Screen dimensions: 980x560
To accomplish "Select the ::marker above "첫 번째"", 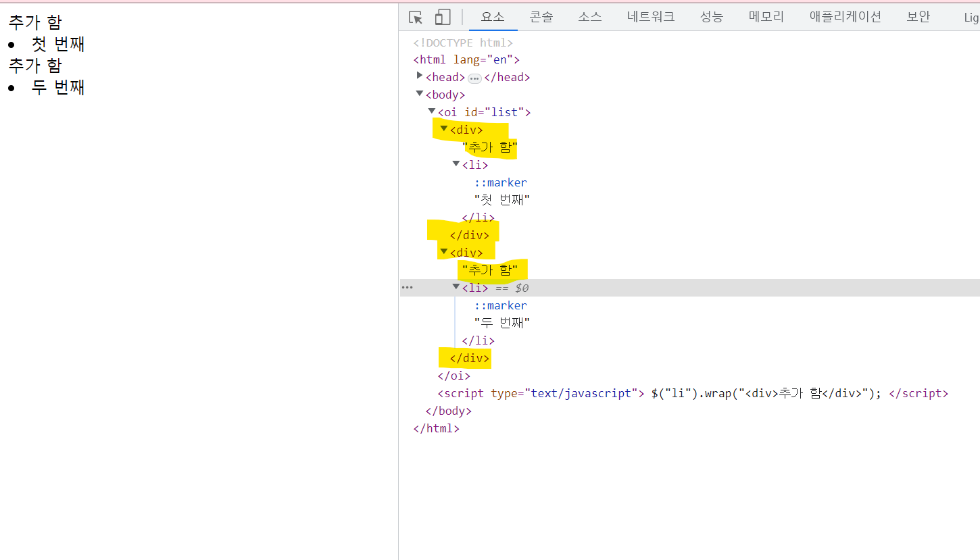I will point(500,182).
